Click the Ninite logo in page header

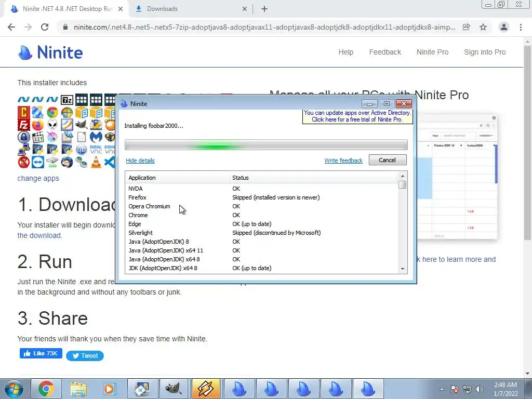click(50, 52)
